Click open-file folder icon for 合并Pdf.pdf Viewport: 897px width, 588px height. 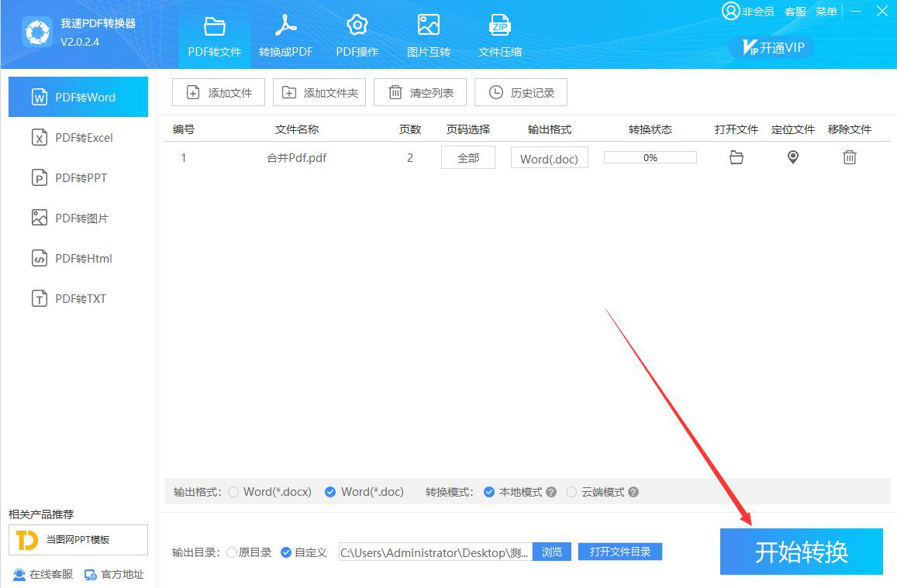pos(737,158)
